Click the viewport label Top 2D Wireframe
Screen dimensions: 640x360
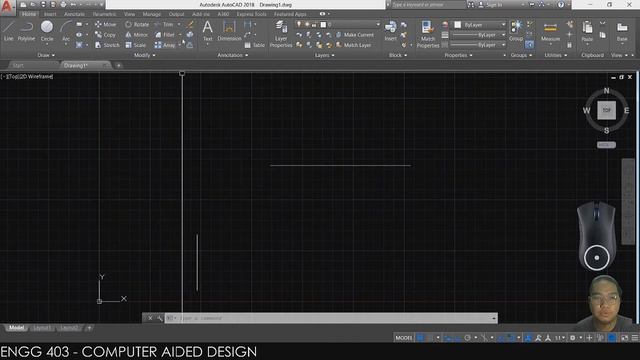click(27, 76)
